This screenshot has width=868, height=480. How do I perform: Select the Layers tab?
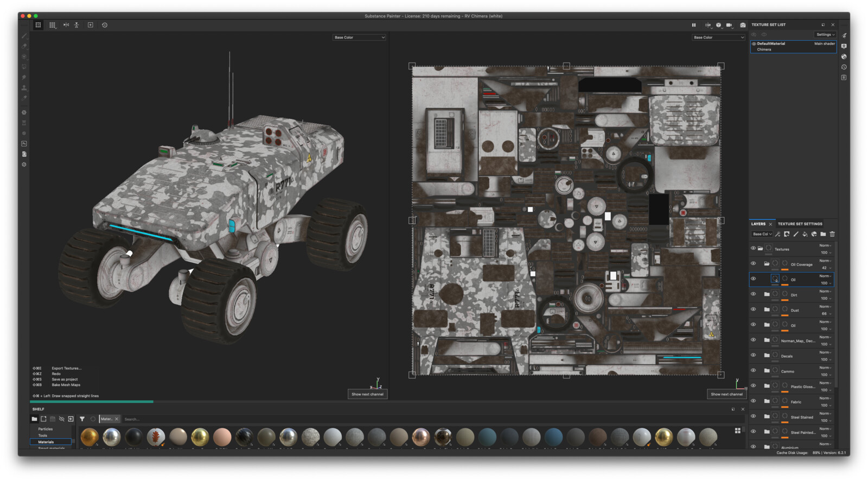pyautogui.click(x=758, y=224)
